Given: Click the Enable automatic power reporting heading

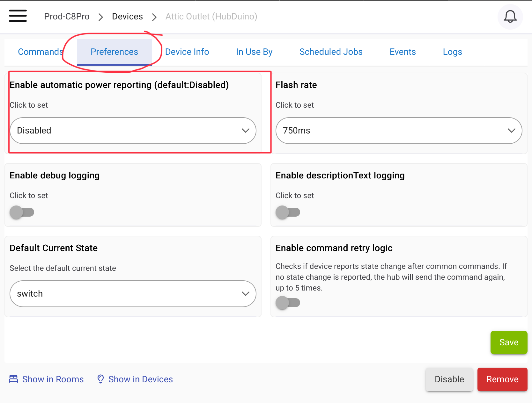Looking at the screenshot, I should [x=119, y=85].
